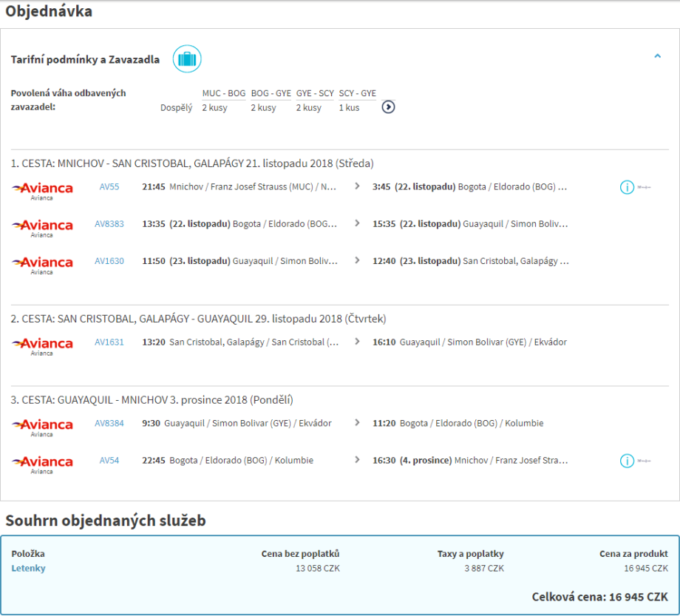Click the Avianca logo beside flight AV8384

[42, 426]
